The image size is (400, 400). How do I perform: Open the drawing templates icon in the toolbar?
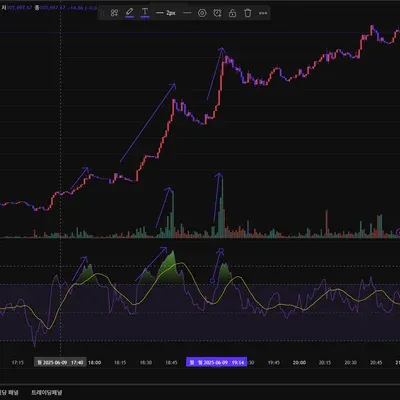(x=114, y=13)
